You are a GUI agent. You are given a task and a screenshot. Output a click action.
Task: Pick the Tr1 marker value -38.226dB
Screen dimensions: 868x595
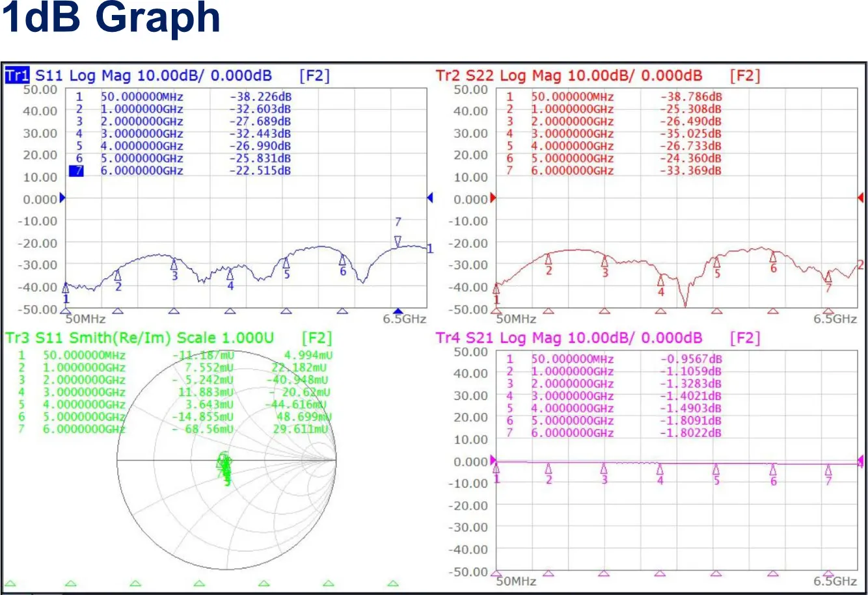point(260,97)
